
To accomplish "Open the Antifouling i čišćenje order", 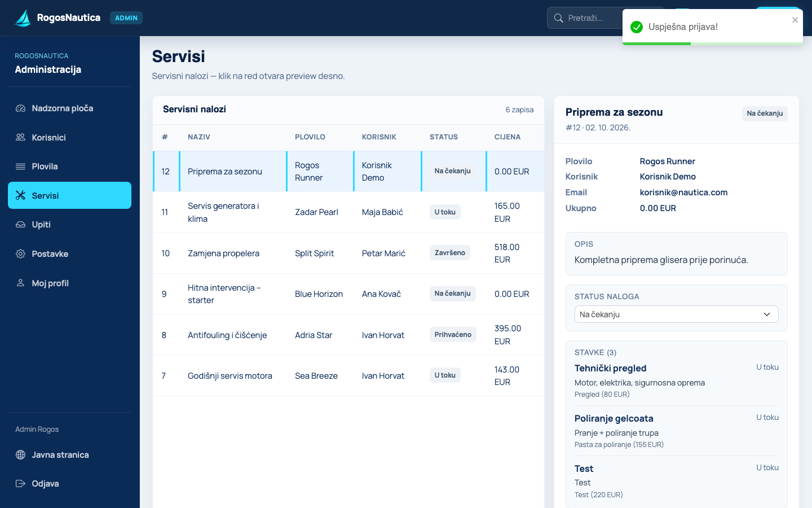I will click(348, 335).
